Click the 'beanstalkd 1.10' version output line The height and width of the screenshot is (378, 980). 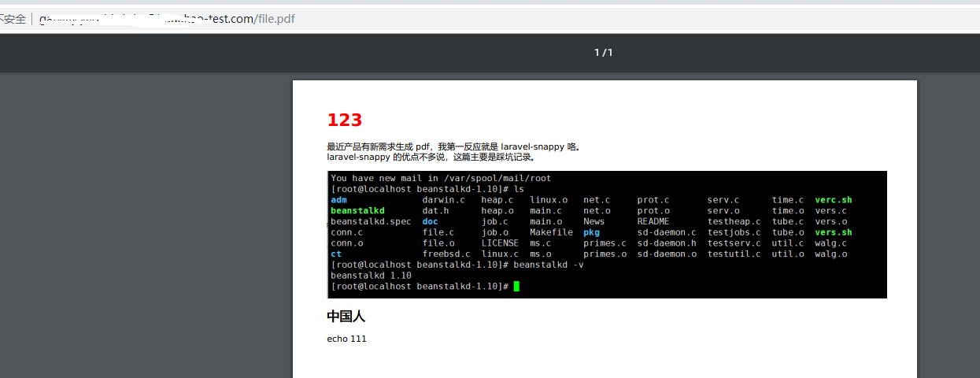coord(371,276)
